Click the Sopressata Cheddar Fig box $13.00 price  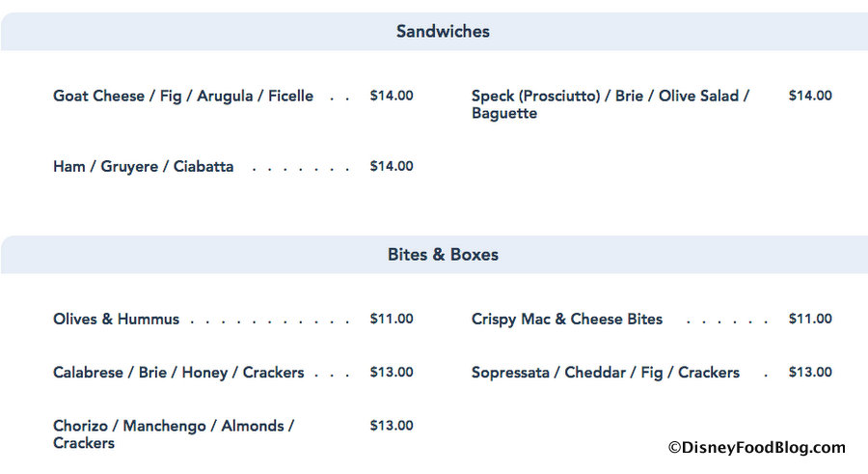[x=810, y=372]
